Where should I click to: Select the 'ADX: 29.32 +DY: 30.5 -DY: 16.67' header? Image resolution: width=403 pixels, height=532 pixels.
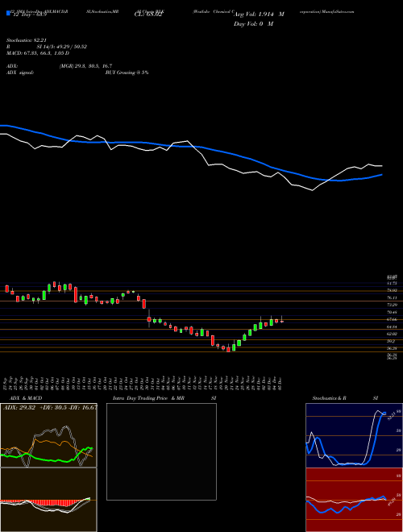tap(50, 407)
